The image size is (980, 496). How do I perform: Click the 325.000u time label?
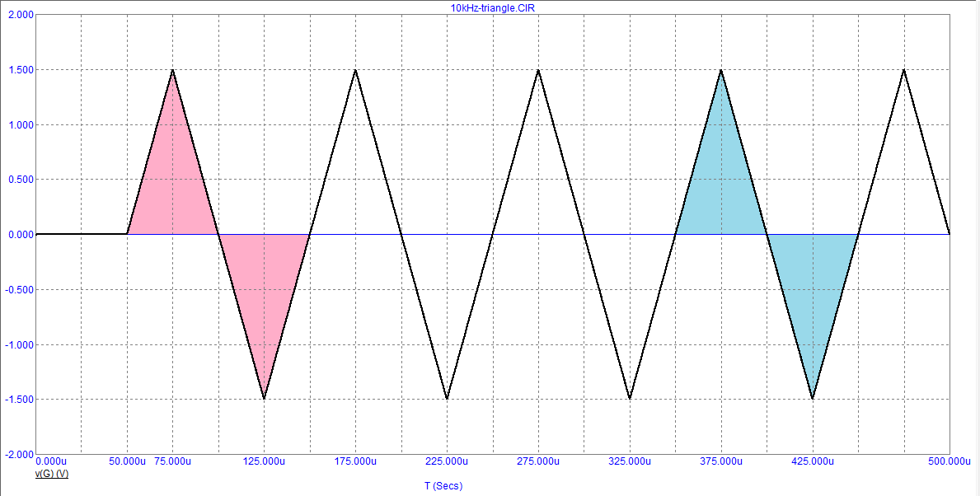pyautogui.click(x=630, y=461)
